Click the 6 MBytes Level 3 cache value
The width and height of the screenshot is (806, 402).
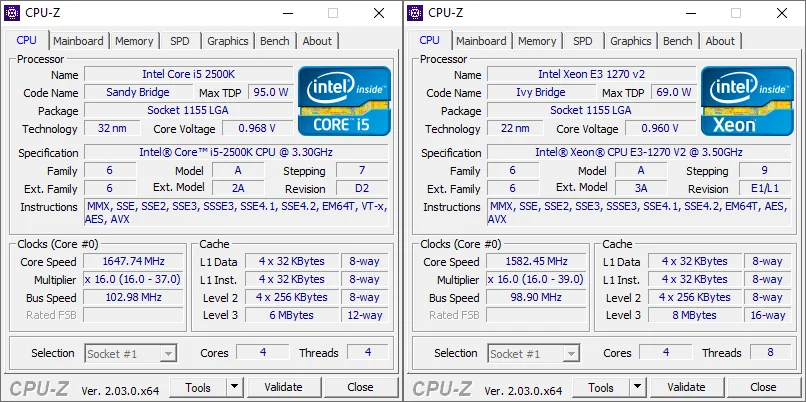(292, 315)
